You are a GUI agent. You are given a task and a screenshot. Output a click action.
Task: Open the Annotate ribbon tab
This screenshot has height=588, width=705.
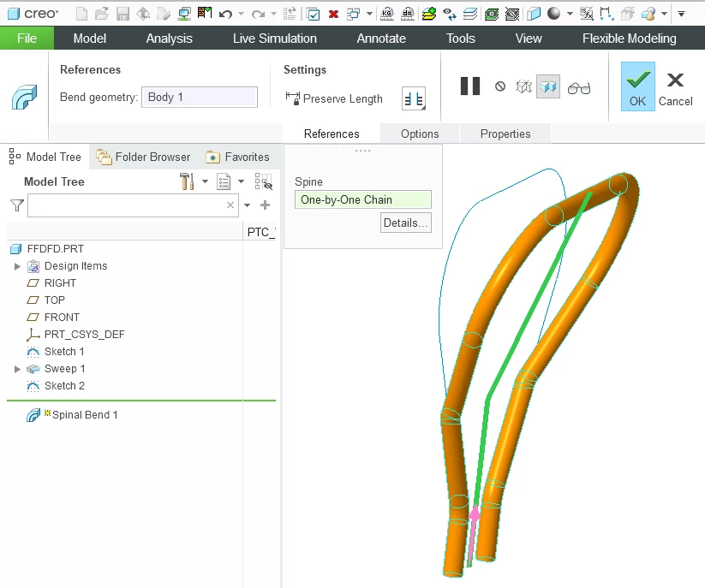[x=381, y=39]
